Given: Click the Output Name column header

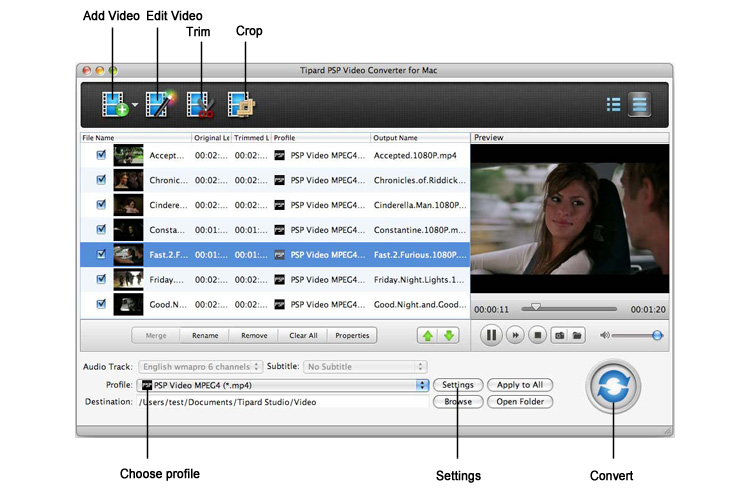Looking at the screenshot, I should pyautogui.click(x=420, y=138).
